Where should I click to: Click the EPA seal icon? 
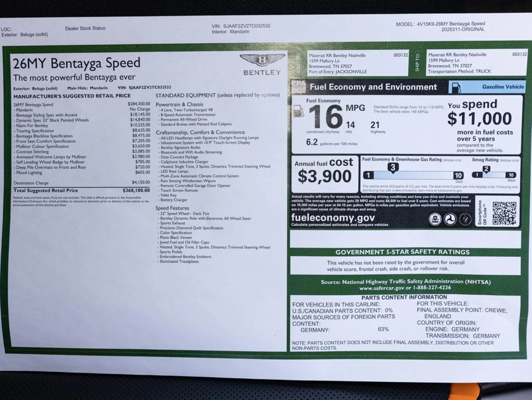pos(435,219)
